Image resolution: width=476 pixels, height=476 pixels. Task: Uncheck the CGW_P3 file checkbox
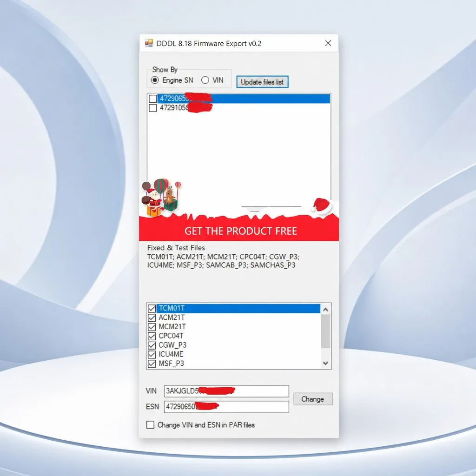[x=152, y=345]
